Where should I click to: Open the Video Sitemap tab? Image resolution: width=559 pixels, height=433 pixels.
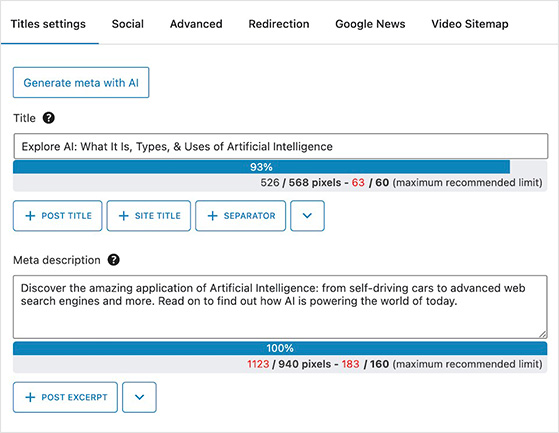point(470,24)
